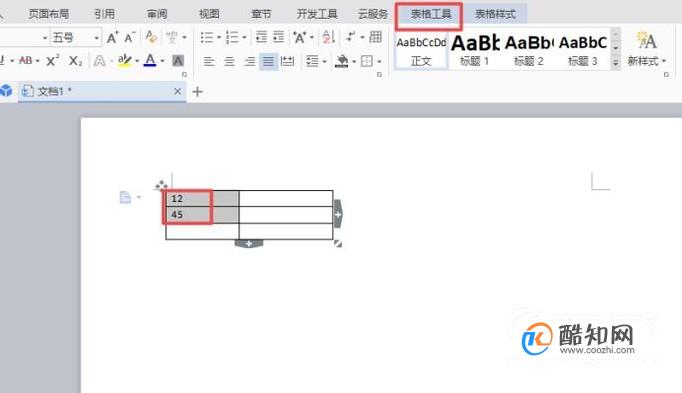This screenshot has height=393, width=682.
Task: Apply superscript formatting
Action: (53, 61)
